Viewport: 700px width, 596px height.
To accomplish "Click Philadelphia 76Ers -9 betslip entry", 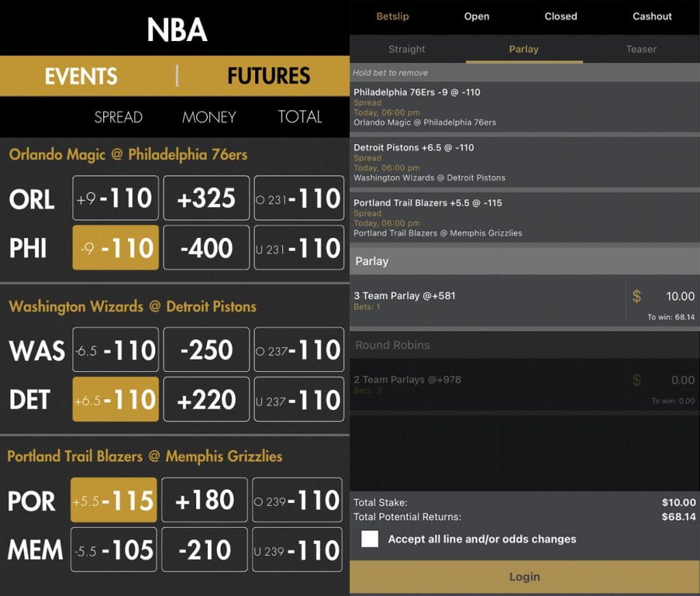I will [x=524, y=107].
